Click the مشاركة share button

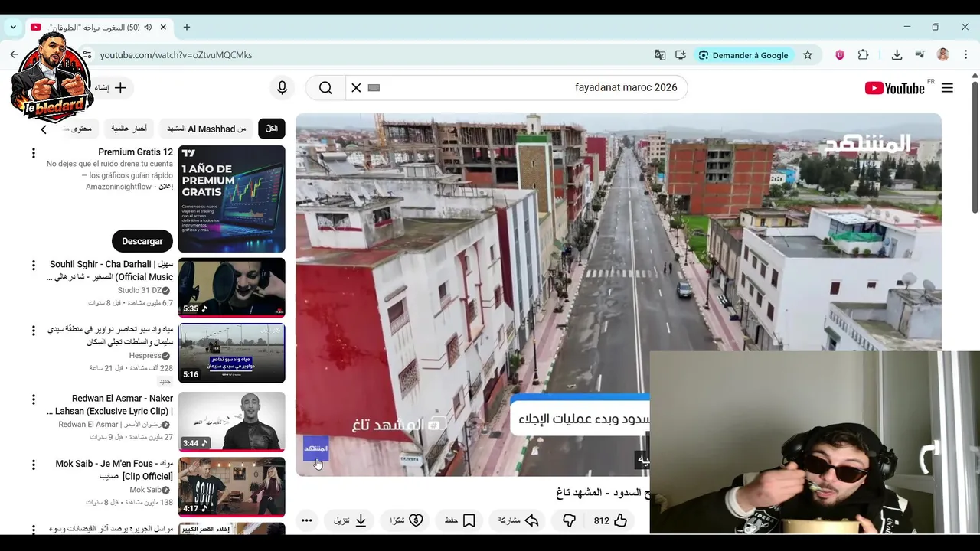pos(519,520)
